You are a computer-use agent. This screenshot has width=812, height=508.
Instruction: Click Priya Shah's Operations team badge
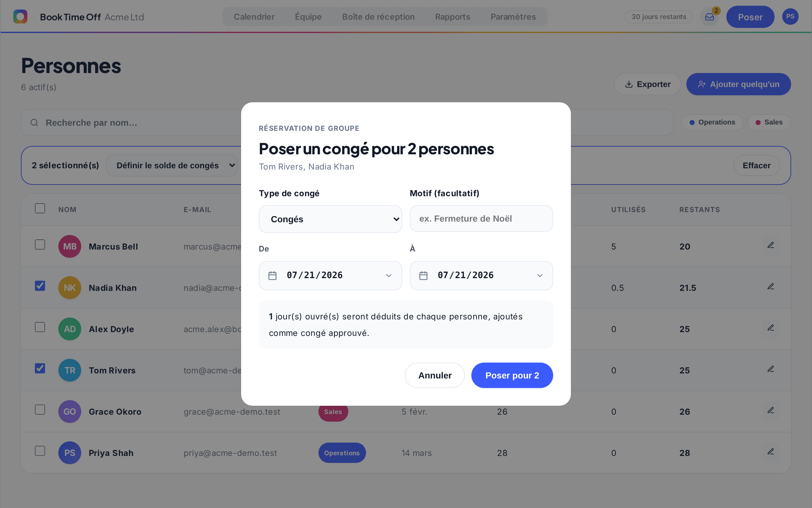342,453
